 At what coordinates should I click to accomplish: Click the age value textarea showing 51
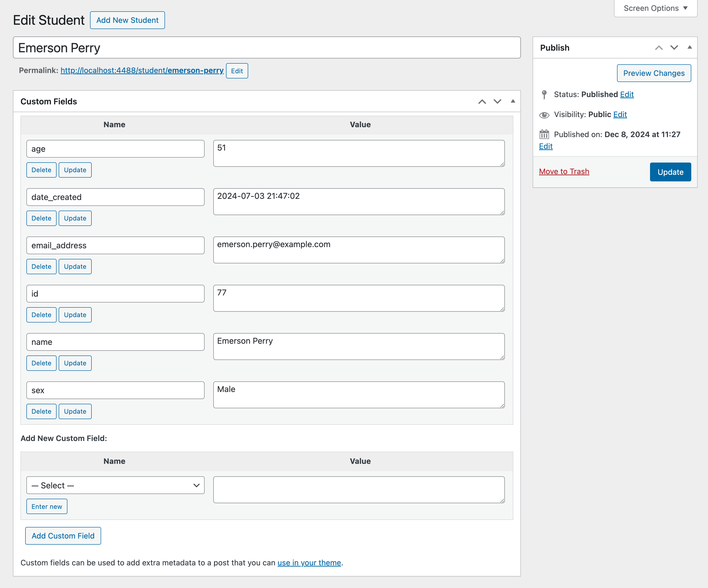(x=359, y=153)
